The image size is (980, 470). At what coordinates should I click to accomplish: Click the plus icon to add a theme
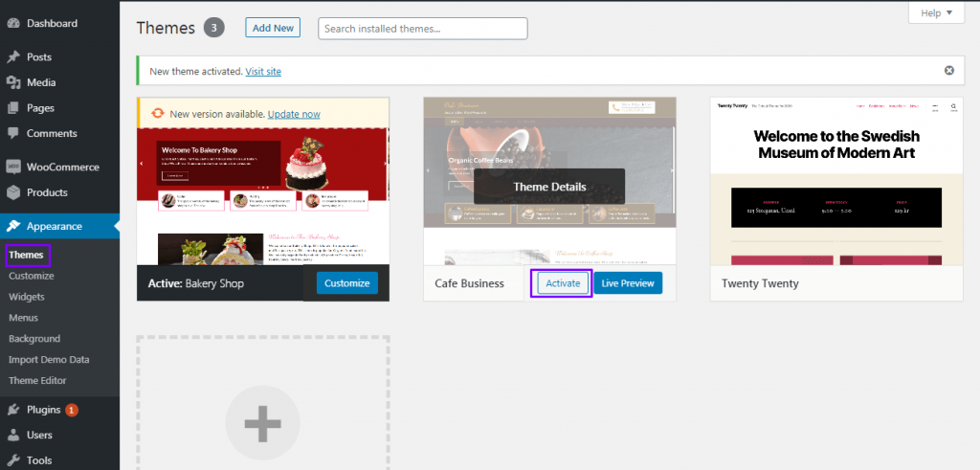262,423
